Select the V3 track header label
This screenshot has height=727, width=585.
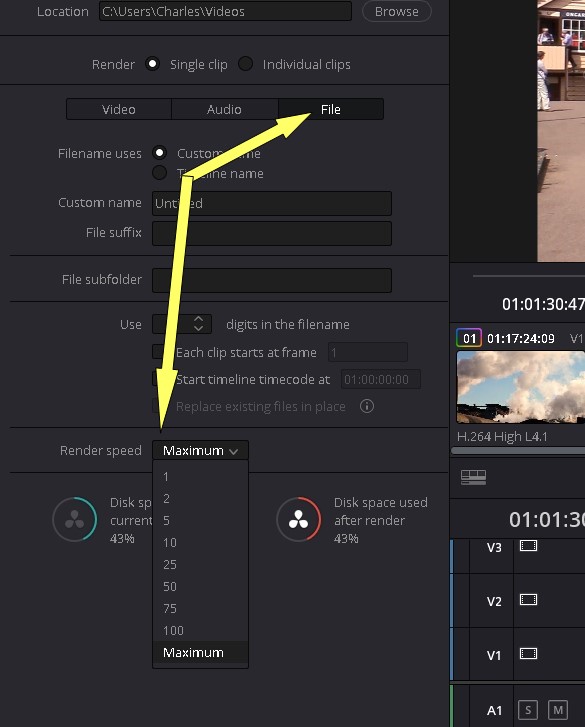[494, 548]
